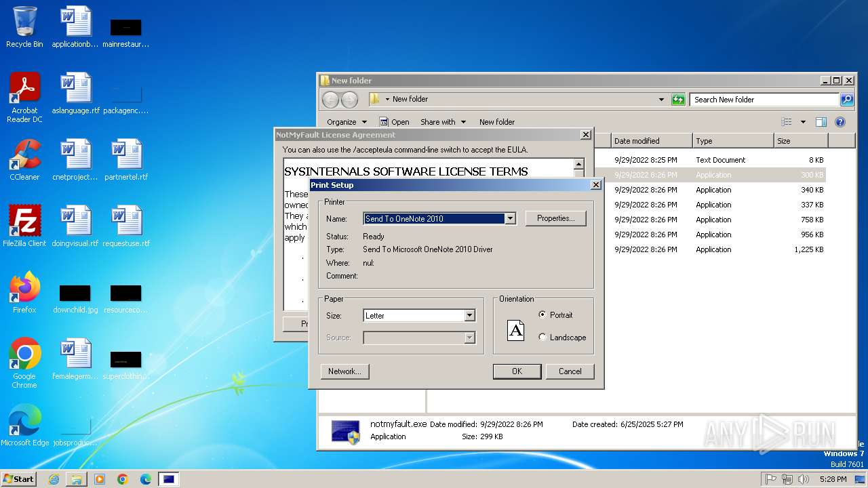Open Organize menu dropdown
This screenshot has width=868, height=488.
click(x=347, y=122)
